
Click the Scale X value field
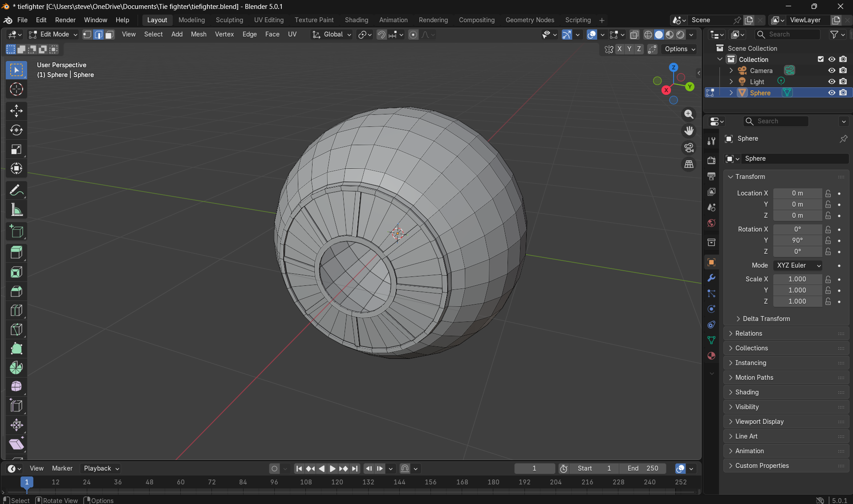(797, 279)
